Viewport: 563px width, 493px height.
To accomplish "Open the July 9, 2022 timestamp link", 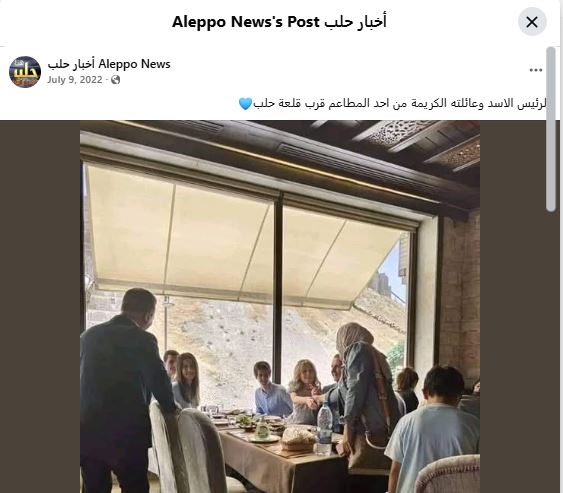I will pos(75,80).
